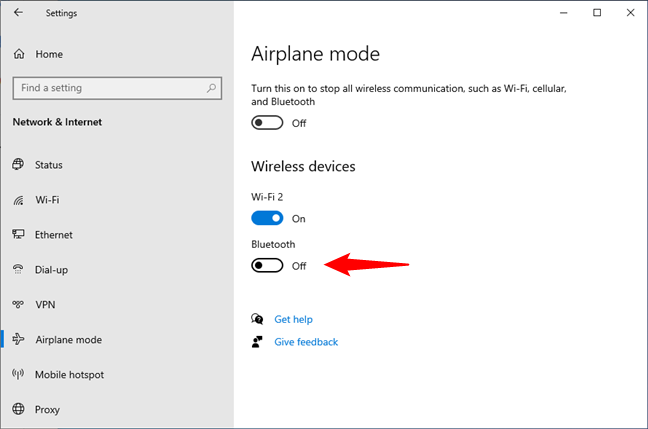Disable the Wi-Fi 2 toggle
648x429 pixels.
point(267,218)
